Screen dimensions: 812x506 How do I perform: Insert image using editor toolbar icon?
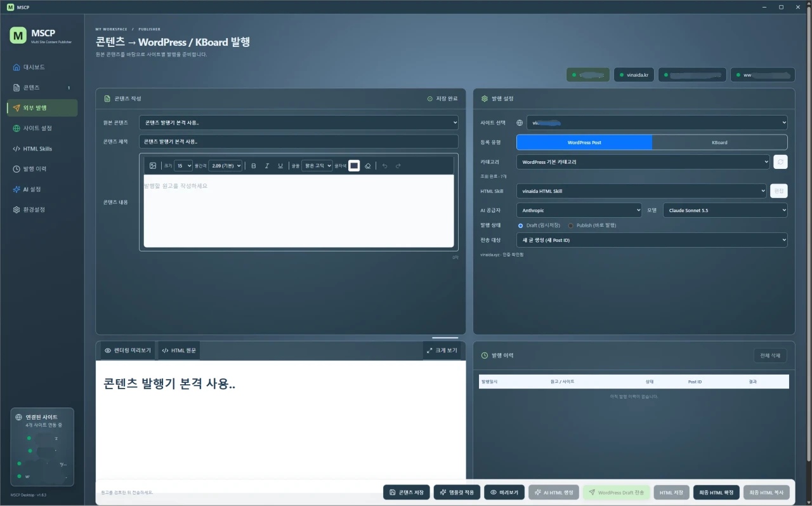pos(153,166)
